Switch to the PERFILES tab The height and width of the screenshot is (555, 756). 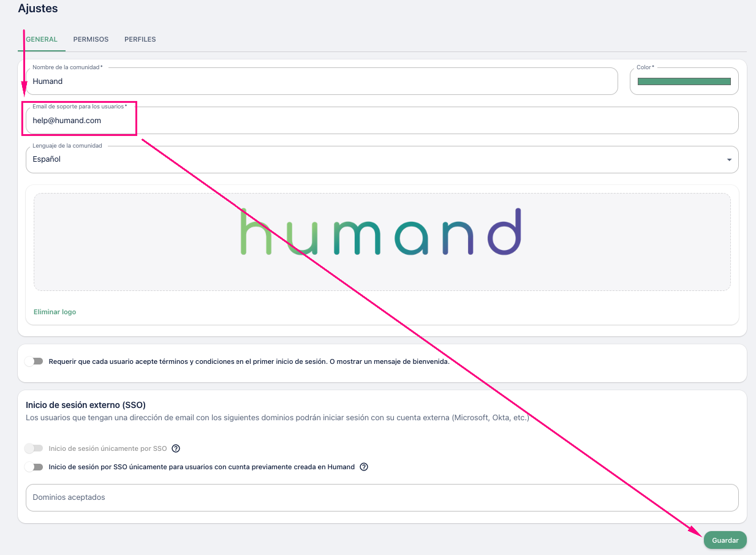click(140, 39)
